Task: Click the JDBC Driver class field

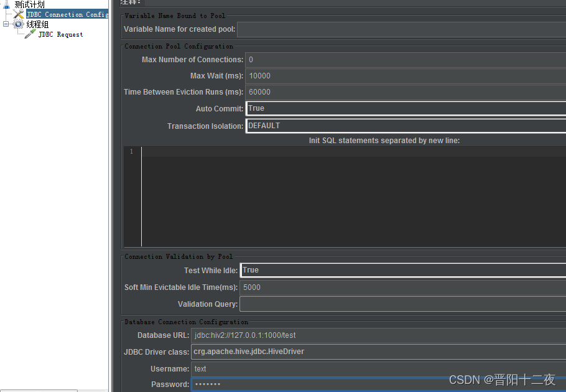Action: click(379, 352)
